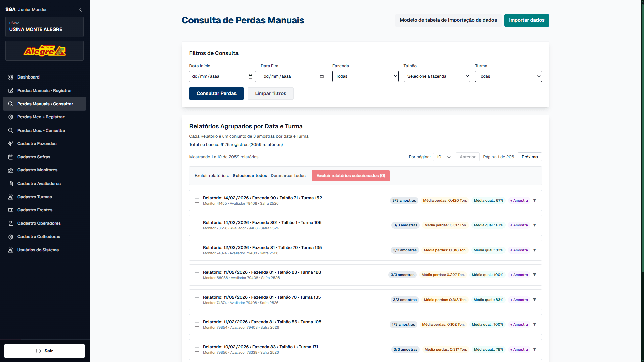644x362 pixels.
Task: Click the Data Inicio date field
Action: pos(218,76)
